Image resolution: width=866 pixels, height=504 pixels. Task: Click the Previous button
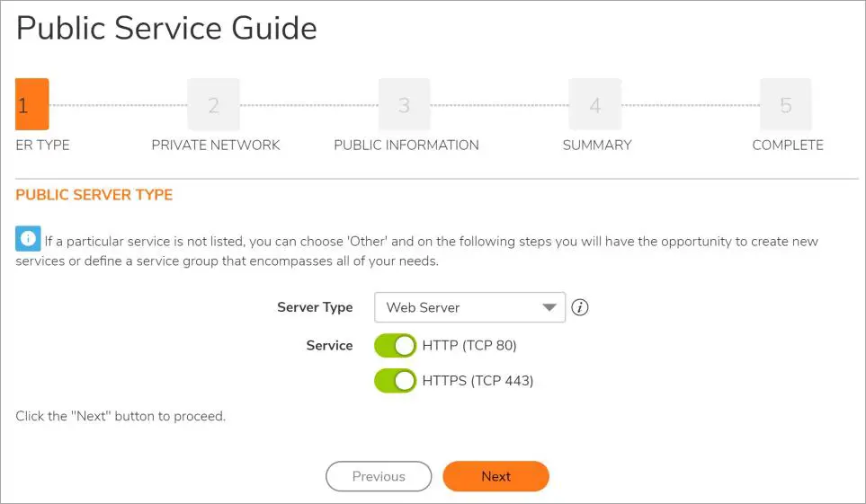coord(379,476)
